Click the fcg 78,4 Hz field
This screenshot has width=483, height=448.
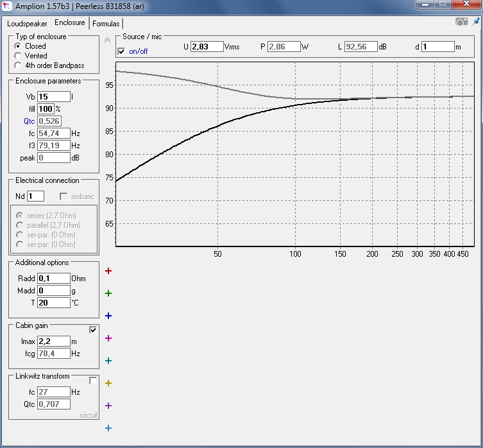54,354
